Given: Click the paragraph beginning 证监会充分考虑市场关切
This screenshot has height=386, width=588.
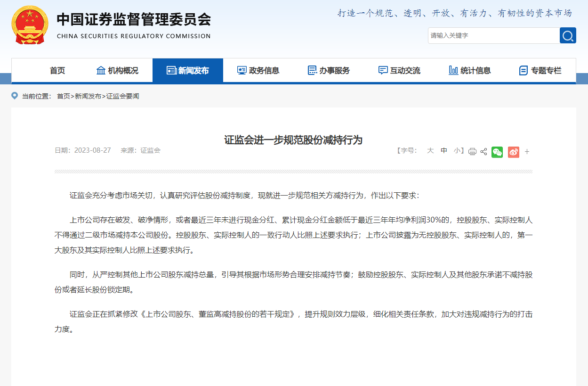Looking at the screenshot, I should [244, 196].
